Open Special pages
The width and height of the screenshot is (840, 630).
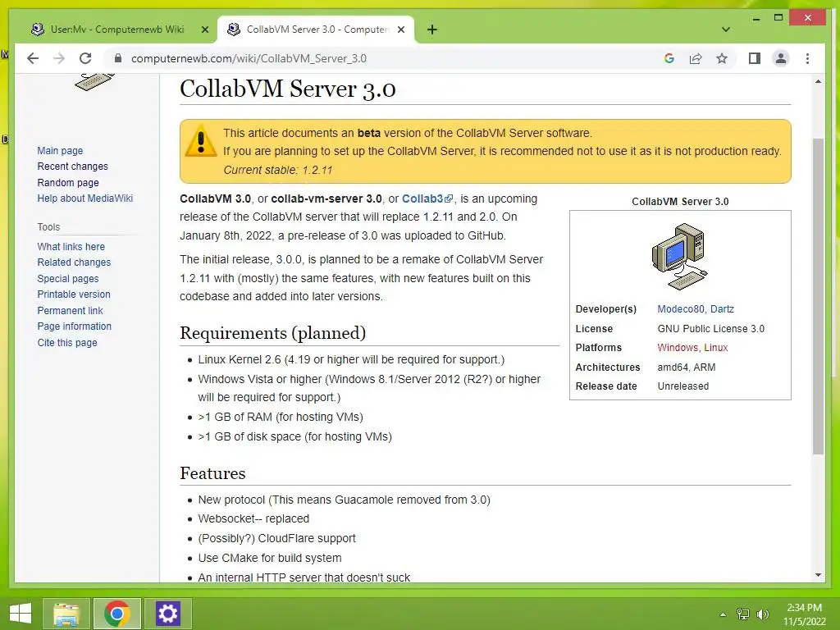point(67,279)
